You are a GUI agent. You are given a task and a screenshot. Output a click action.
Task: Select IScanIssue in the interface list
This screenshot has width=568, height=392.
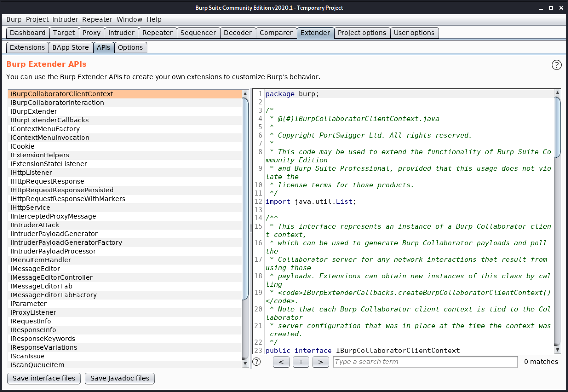pyautogui.click(x=125, y=356)
